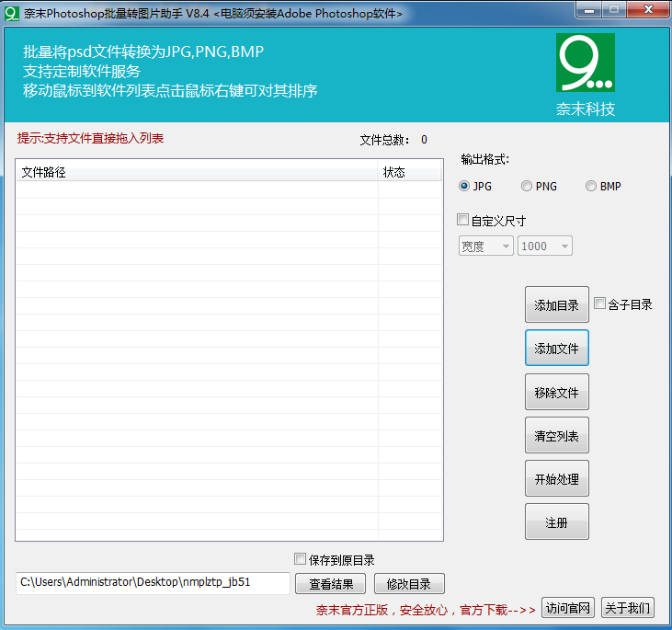Check the 保存到原目录 option

coord(300,559)
